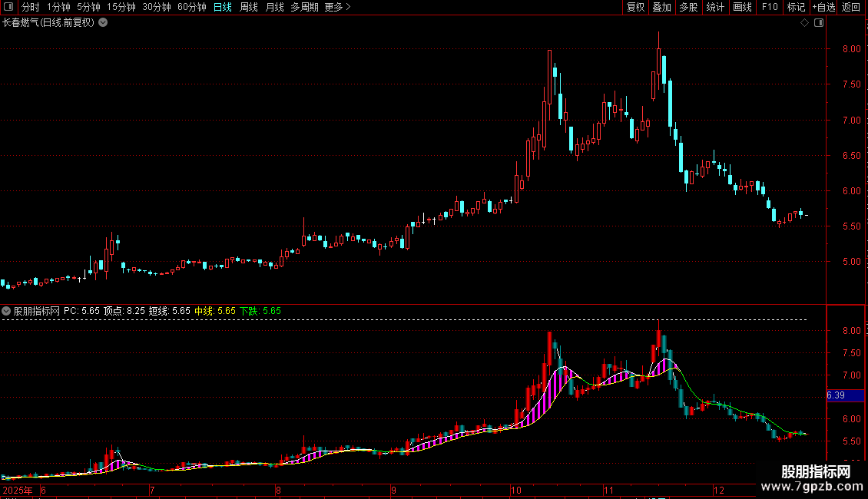Toggle the right side panel icon
Viewport: 868px width, 499px height.
pyautogui.click(x=819, y=23)
